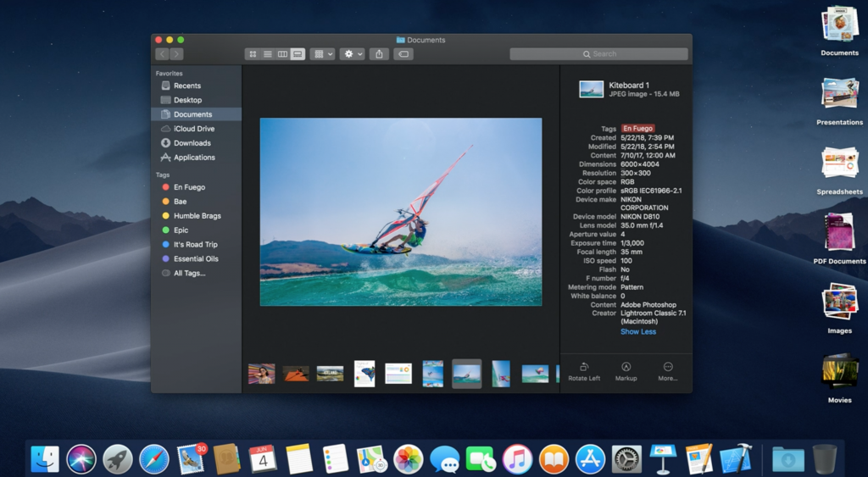Open Safari from the Dock

click(154, 459)
